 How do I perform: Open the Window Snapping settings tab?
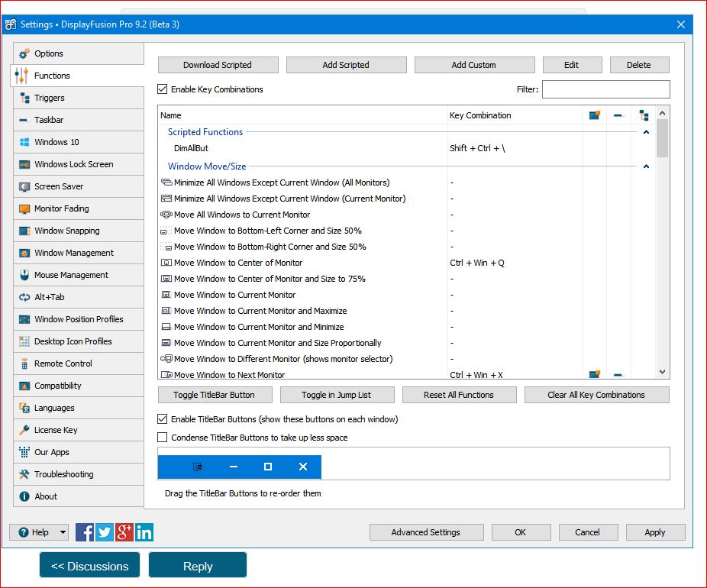(66, 231)
